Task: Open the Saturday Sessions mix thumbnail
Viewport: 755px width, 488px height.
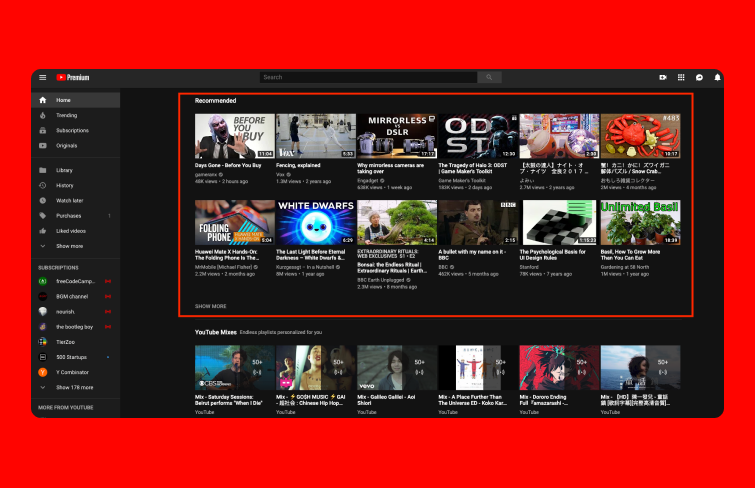Action: click(x=234, y=368)
